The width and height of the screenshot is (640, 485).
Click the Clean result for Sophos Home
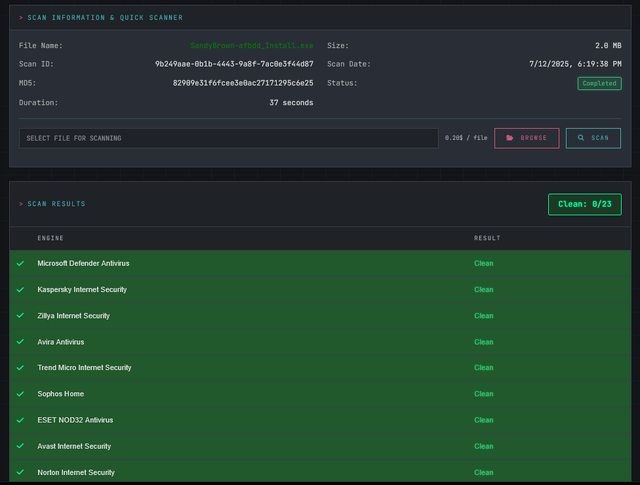tap(484, 394)
